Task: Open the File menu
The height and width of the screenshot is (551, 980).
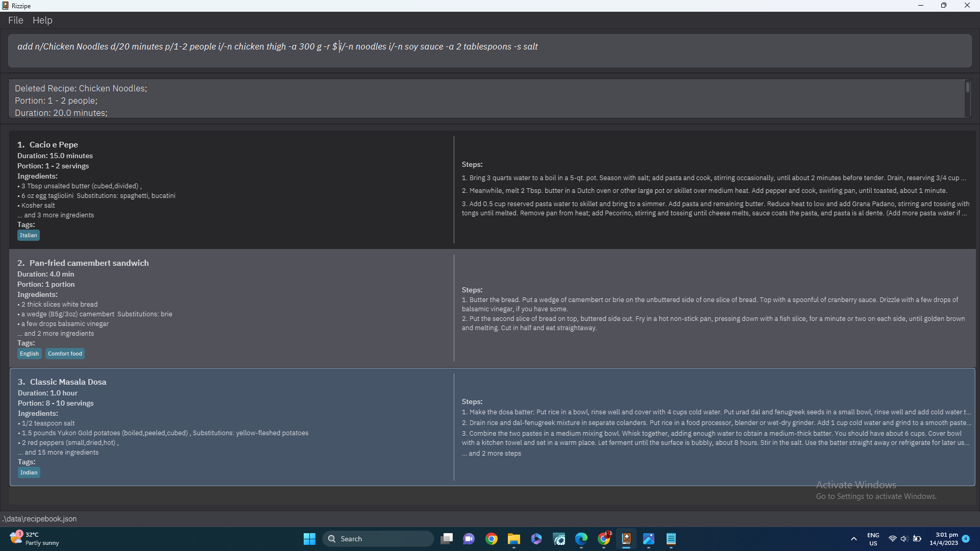Action: (15, 20)
